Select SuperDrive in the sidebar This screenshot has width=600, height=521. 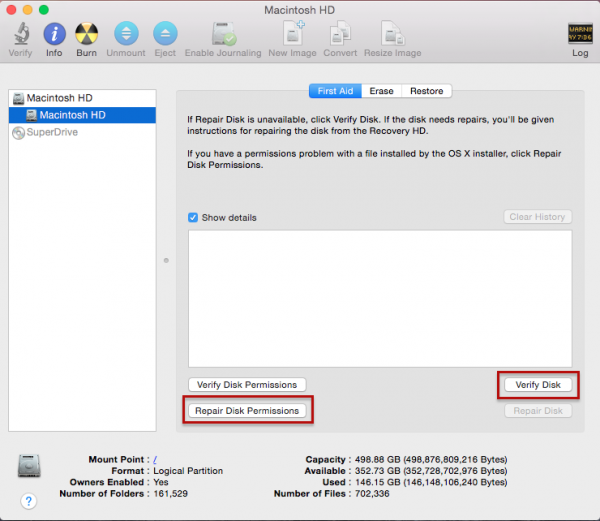point(82,132)
